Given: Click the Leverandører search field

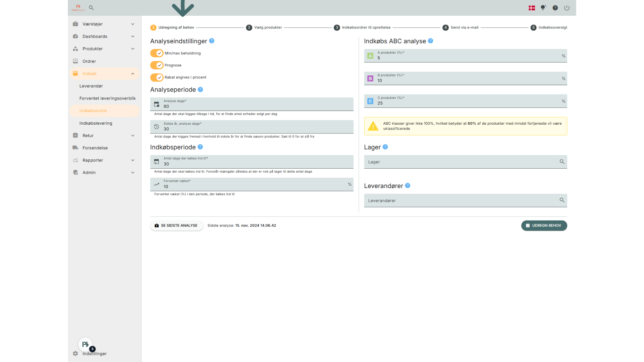Looking at the screenshot, I should [466, 200].
